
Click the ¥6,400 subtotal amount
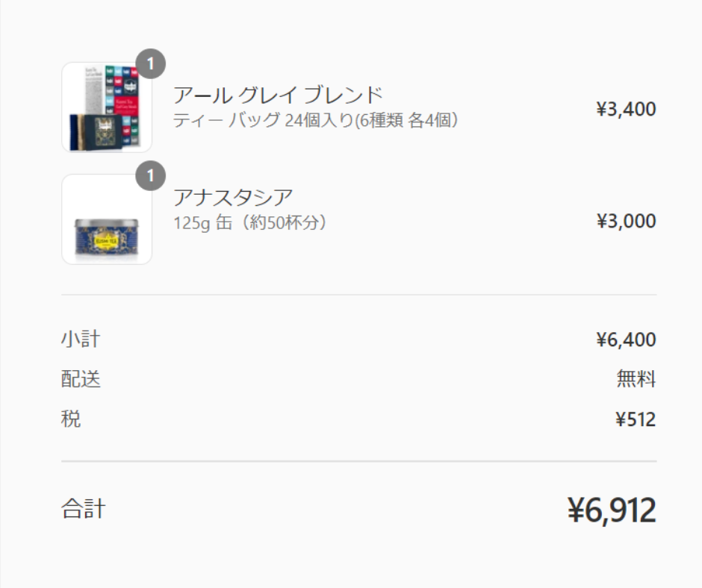tap(626, 340)
